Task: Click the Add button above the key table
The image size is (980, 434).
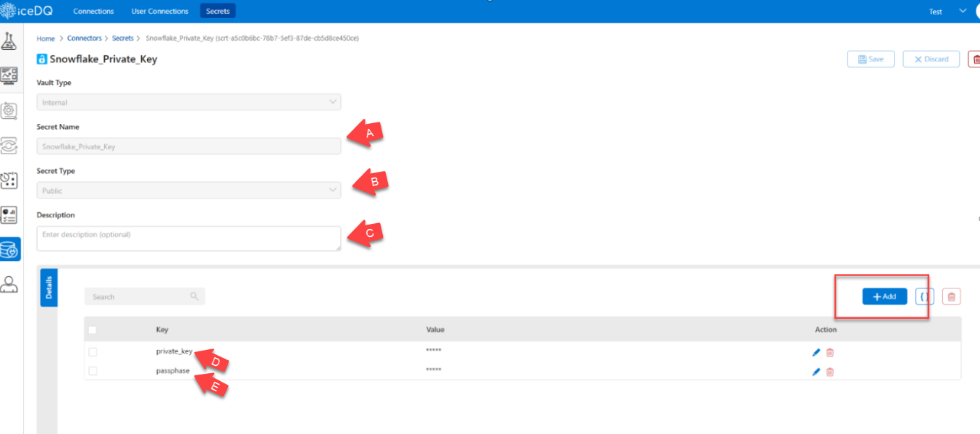Action: click(884, 296)
